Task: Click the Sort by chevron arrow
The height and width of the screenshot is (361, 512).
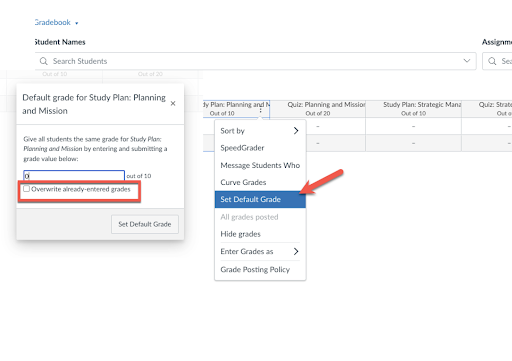Action: pyautogui.click(x=296, y=131)
